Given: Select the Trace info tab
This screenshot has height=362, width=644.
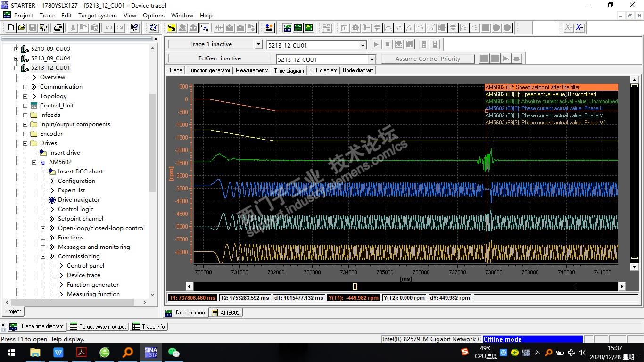Looking at the screenshot, I should pos(149,326).
